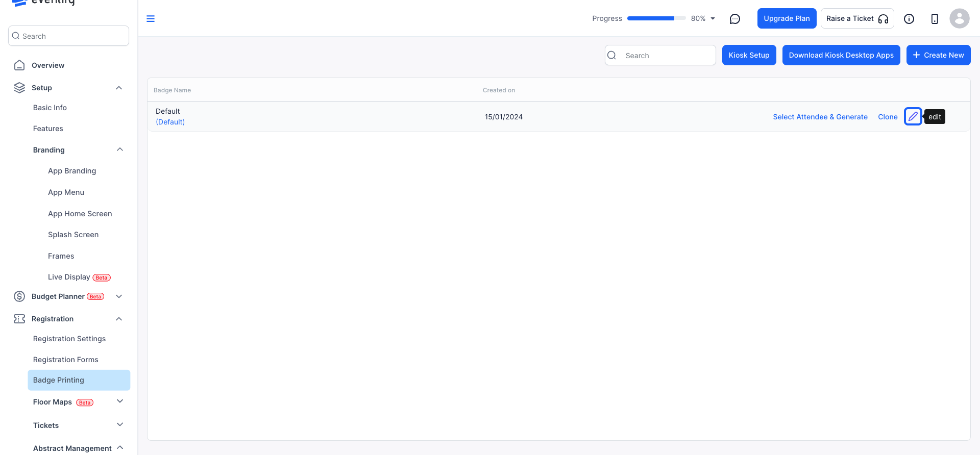This screenshot has height=455, width=980.
Task: Expand the Budget Planner chevron
Action: point(119,296)
